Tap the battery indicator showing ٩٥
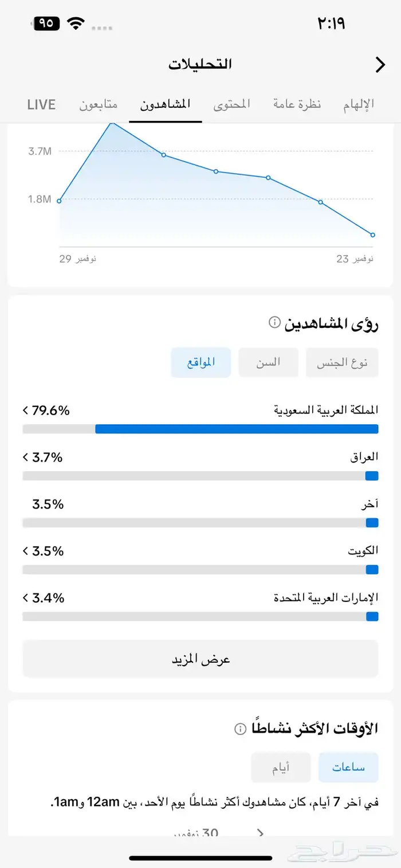The height and width of the screenshot is (868, 401). pyautogui.click(x=45, y=24)
